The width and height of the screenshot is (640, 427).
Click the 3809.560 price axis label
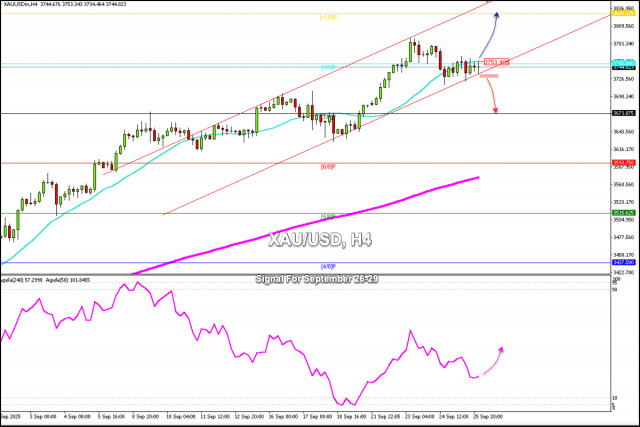(x=623, y=26)
